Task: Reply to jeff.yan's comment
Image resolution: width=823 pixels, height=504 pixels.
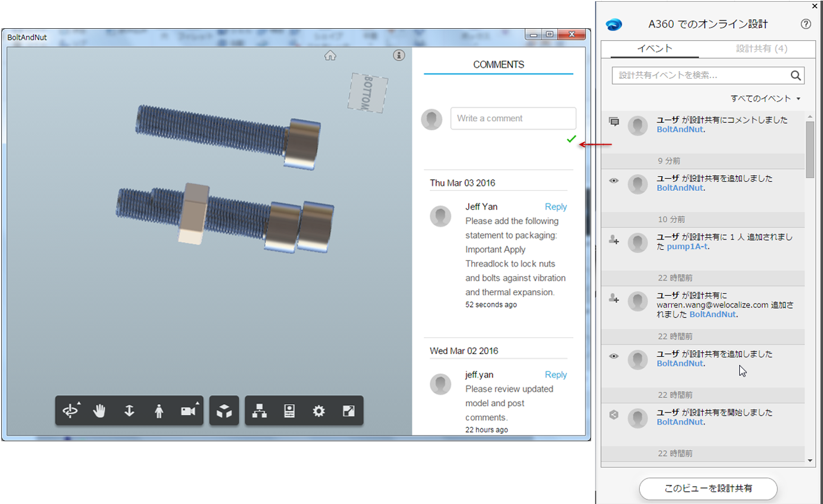Action: [x=555, y=375]
